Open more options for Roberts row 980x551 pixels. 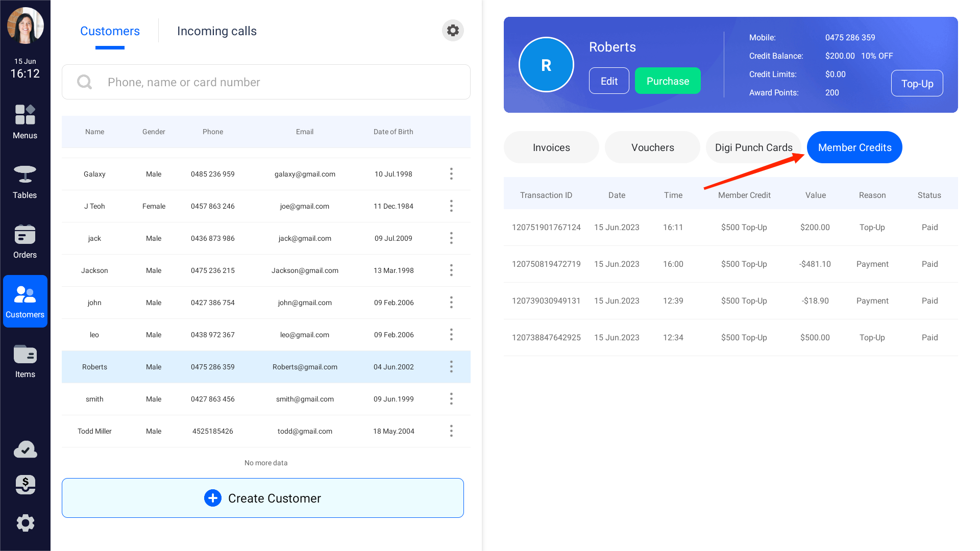pos(451,367)
